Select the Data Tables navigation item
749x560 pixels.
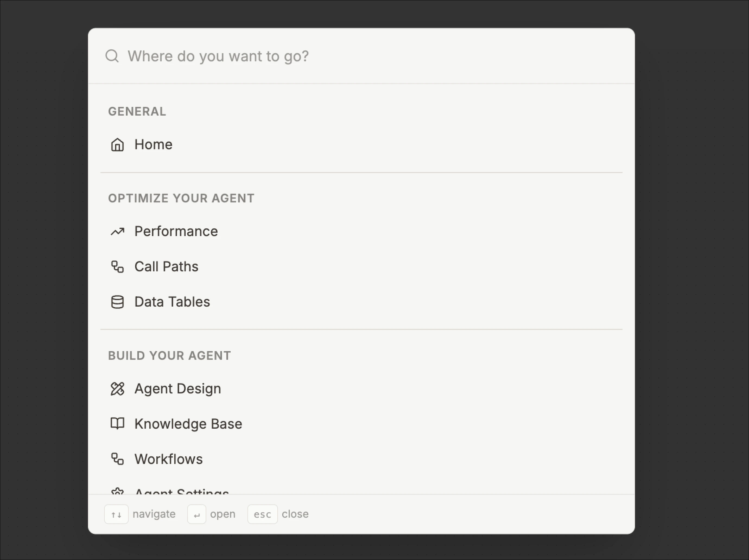172,302
